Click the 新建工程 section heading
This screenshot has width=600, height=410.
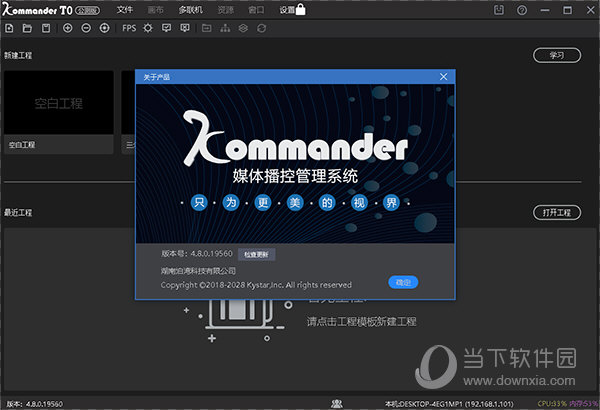pyautogui.click(x=18, y=55)
